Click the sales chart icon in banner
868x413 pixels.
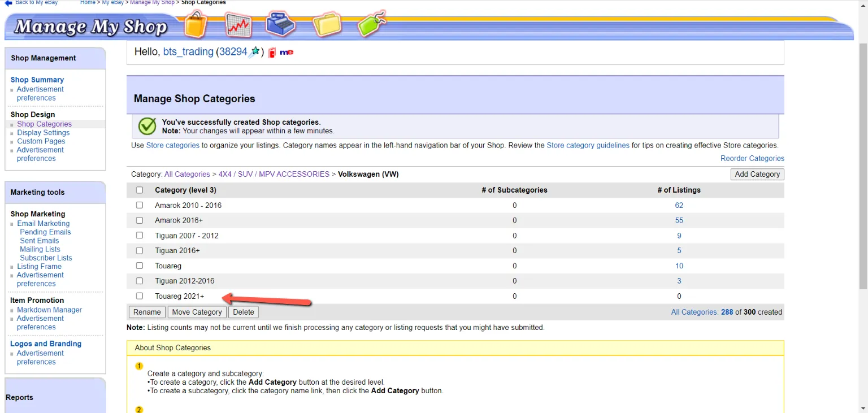[x=238, y=25]
